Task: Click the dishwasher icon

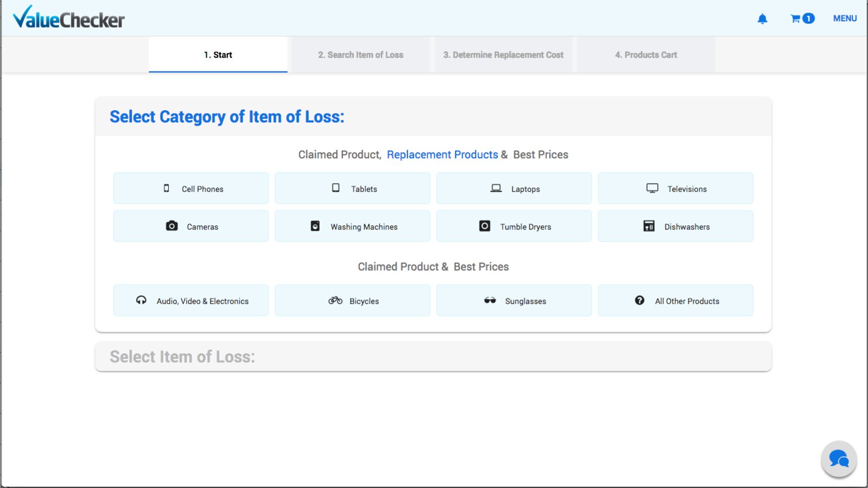Action: click(649, 226)
